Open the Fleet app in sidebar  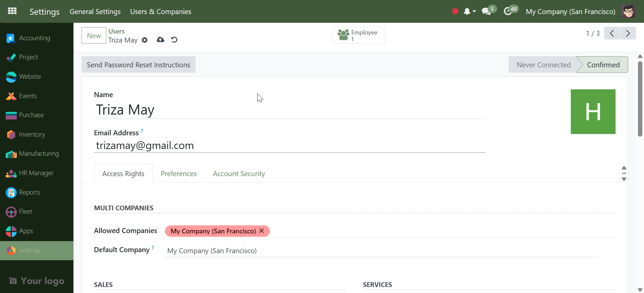pos(25,212)
